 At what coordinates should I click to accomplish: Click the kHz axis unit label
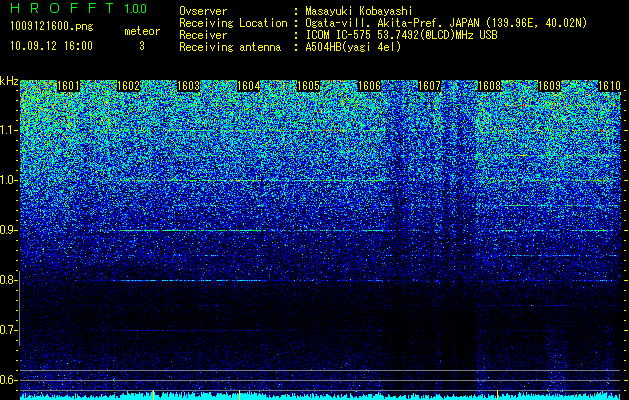point(9,81)
